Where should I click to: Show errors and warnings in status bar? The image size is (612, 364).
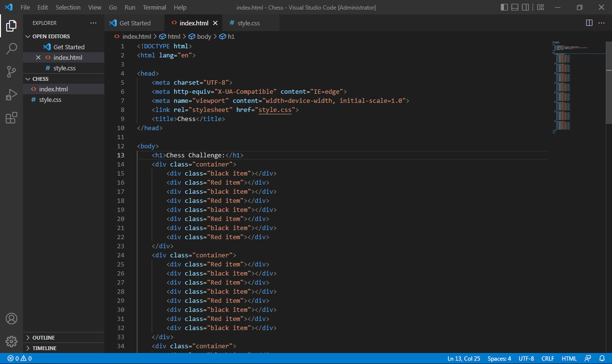coord(20,358)
